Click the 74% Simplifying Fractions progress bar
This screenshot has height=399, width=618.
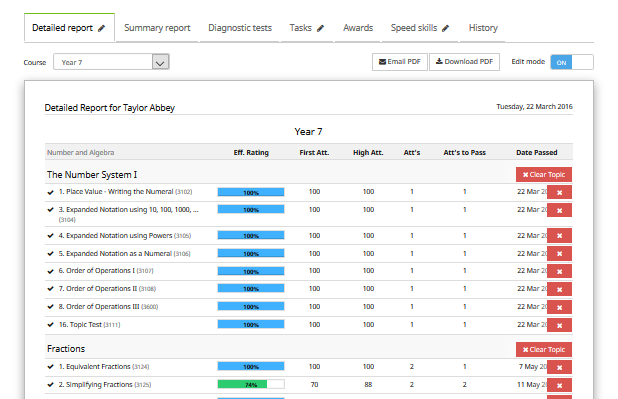[x=251, y=384]
